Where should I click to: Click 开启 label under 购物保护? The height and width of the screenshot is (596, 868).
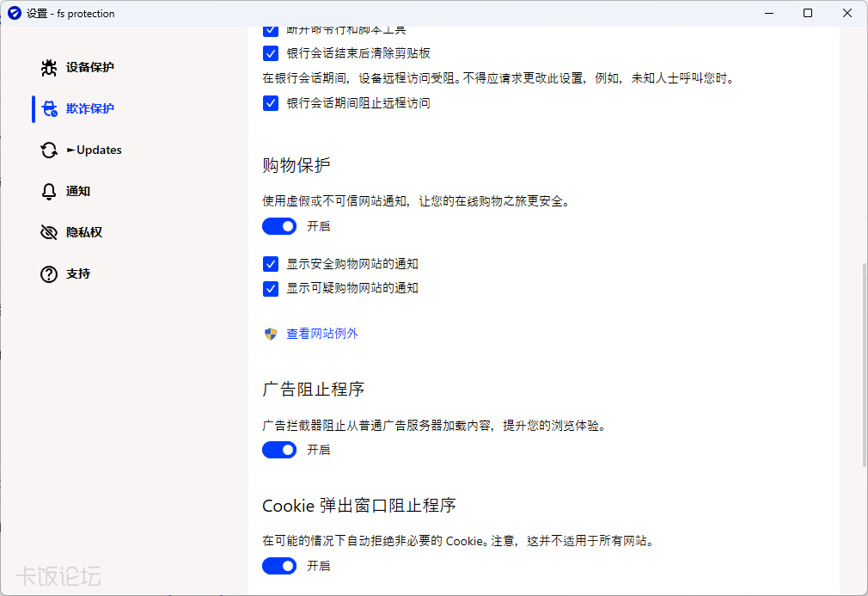319,226
